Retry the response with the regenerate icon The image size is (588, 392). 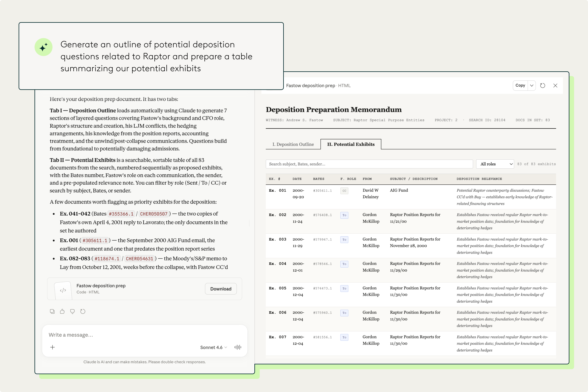83,311
